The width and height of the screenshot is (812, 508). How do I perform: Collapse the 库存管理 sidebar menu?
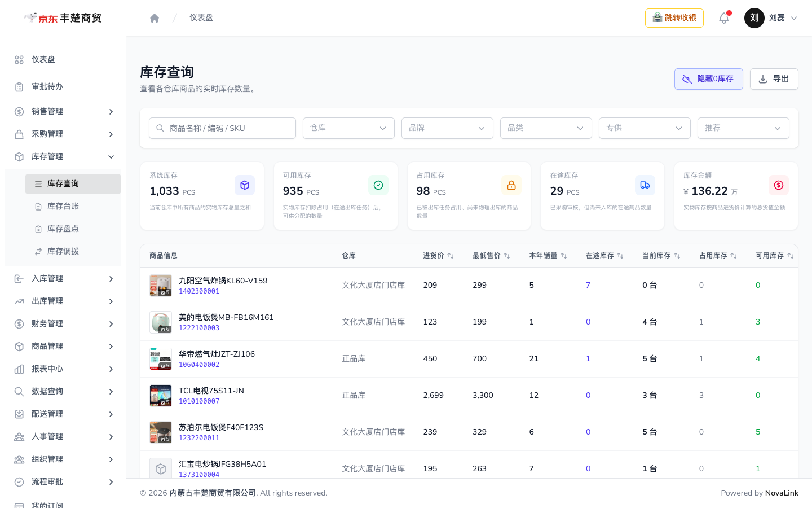tap(63, 157)
